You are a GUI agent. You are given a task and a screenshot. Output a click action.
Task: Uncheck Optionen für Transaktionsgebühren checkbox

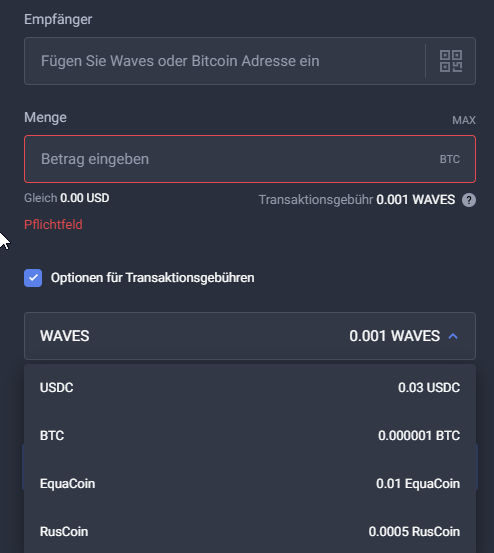click(33, 278)
